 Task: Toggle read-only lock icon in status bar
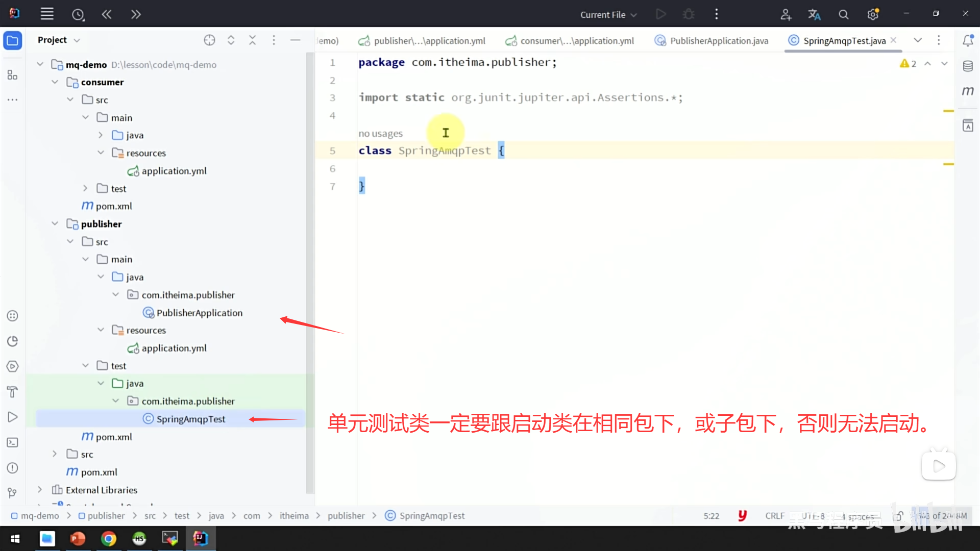[x=899, y=516]
